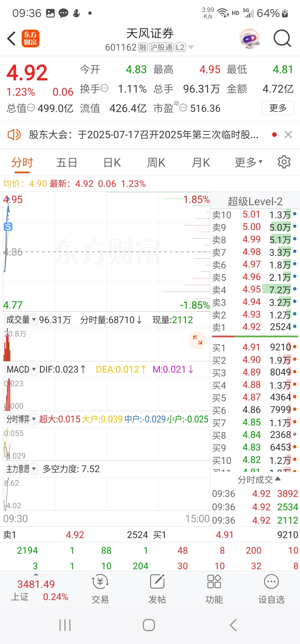Tap the blue S marker on chart

pyautogui.click(x=8, y=227)
